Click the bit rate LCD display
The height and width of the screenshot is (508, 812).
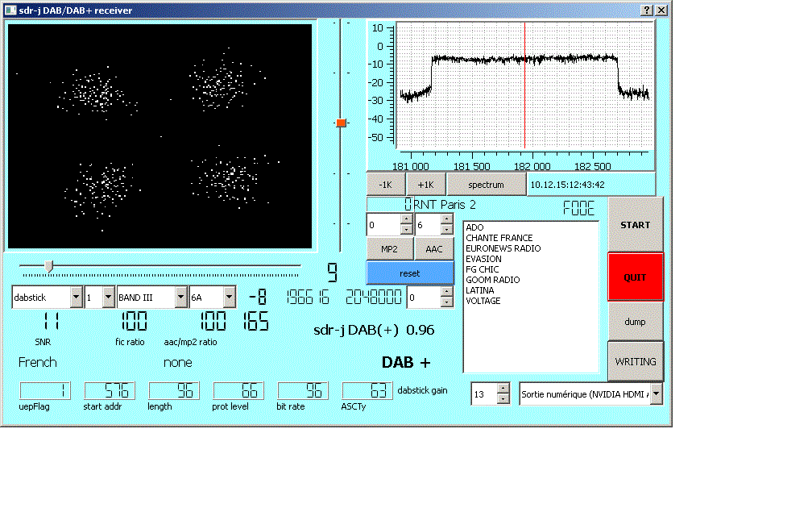[x=302, y=390]
